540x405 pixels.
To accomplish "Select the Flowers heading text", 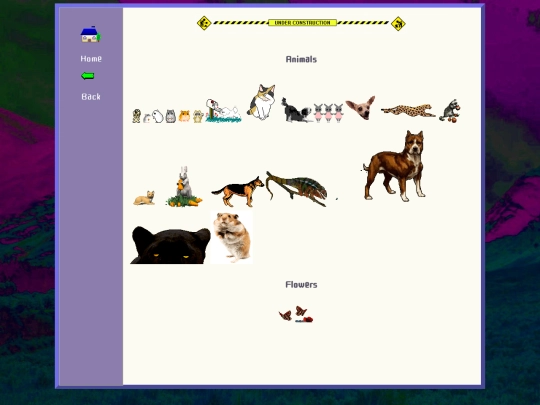I will click(x=301, y=284).
